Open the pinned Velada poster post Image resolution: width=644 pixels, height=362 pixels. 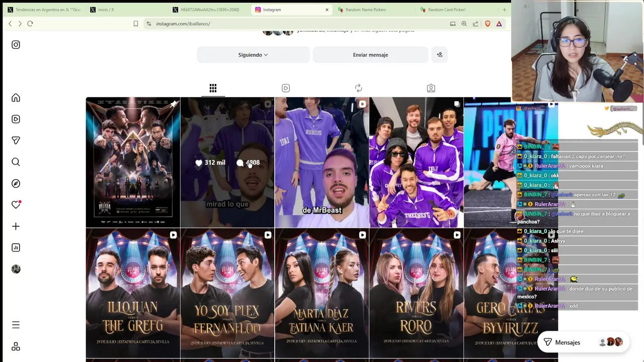[x=133, y=162]
